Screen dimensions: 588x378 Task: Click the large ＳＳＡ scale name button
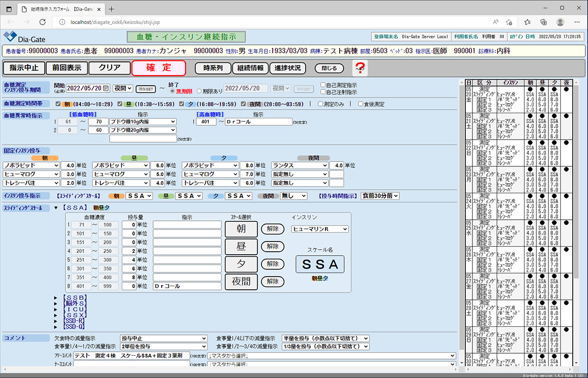pos(320,264)
